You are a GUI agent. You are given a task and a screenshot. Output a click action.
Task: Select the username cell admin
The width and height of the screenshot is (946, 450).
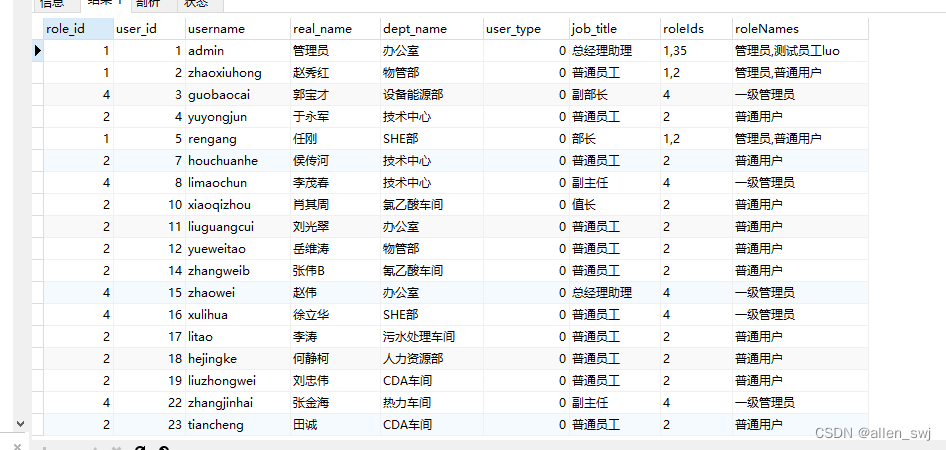pyautogui.click(x=238, y=51)
